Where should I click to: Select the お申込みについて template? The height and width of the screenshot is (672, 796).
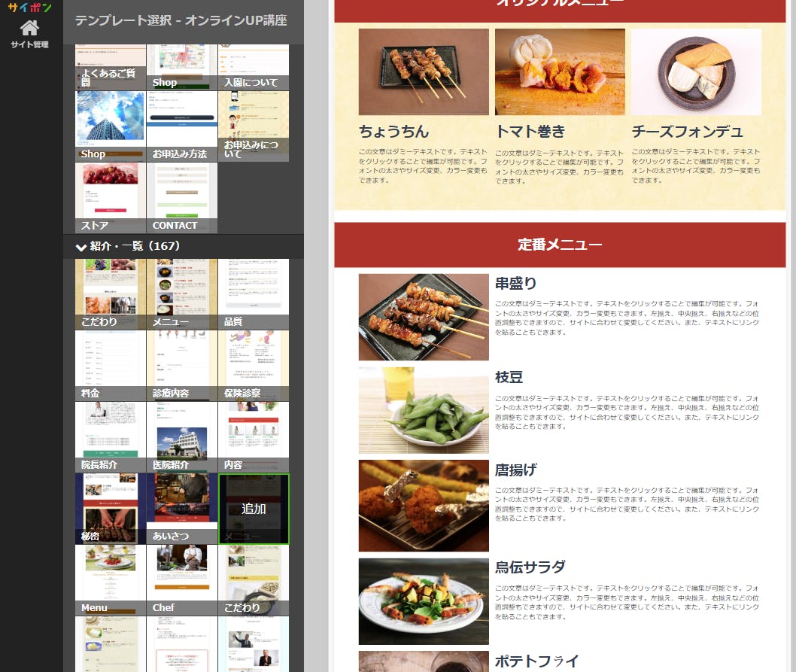coord(254,126)
